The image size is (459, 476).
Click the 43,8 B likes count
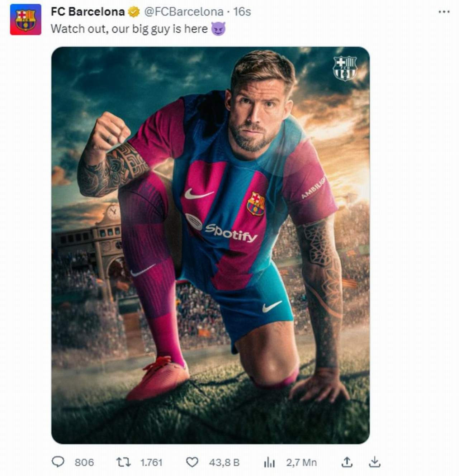pos(224,462)
